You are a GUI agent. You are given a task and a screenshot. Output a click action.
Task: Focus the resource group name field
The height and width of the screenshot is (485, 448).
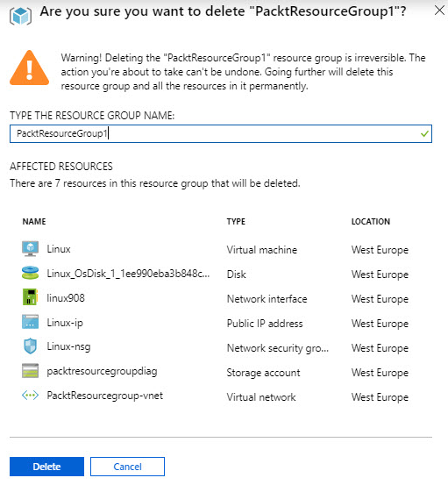(x=221, y=134)
